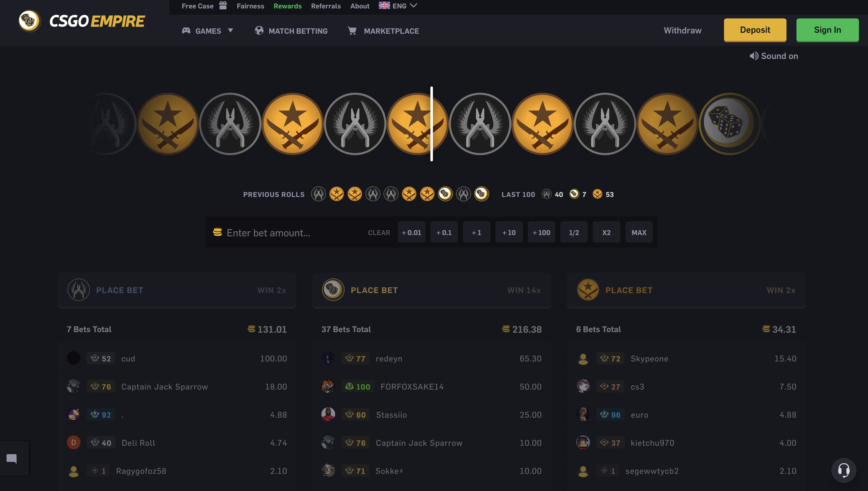The width and height of the screenshot is (868, 491).
Task: Set bet to MAX
Action: (x=639, y=232)
